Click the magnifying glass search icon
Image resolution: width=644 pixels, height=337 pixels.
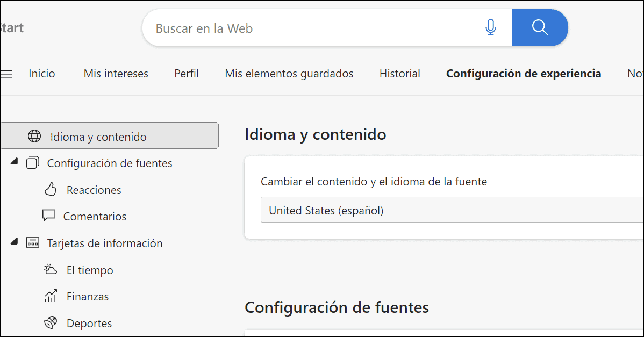pyautogui.click(x=540, y=27)
